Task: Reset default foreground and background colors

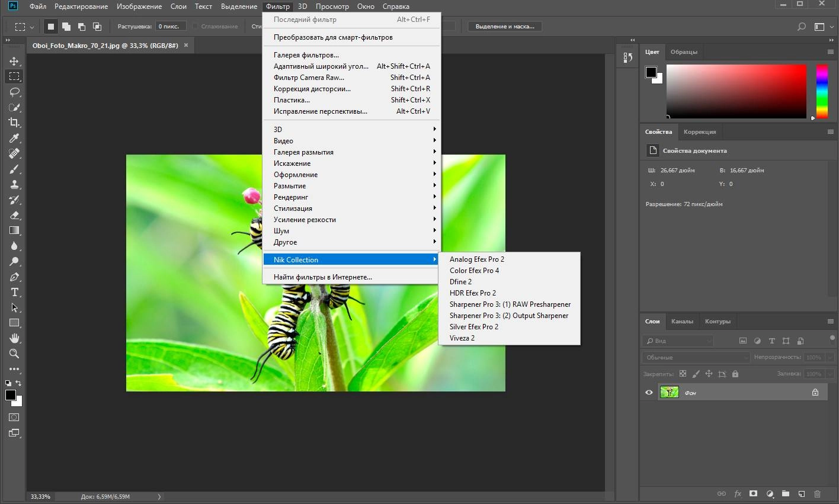Action: pos(8,384)
